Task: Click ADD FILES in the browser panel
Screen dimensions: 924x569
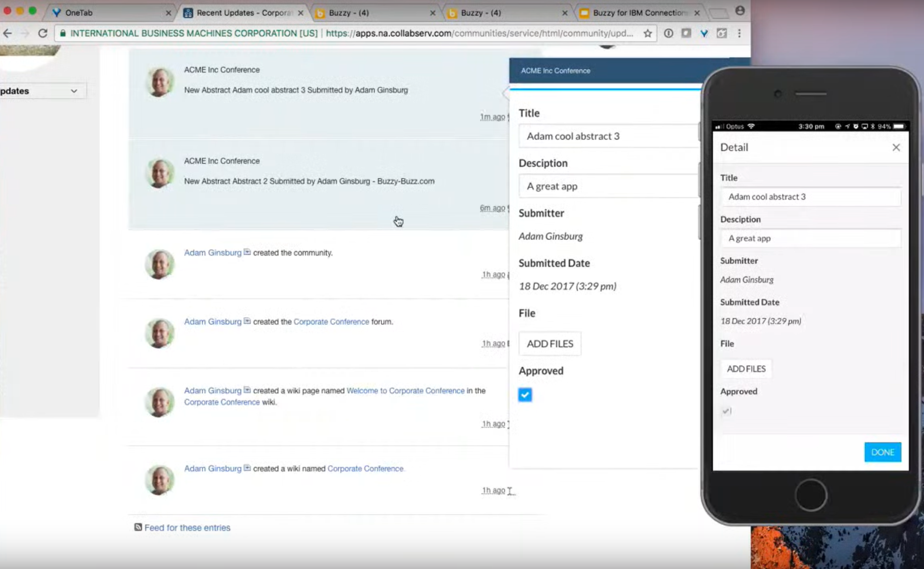Action: click(x=550, y=343)
